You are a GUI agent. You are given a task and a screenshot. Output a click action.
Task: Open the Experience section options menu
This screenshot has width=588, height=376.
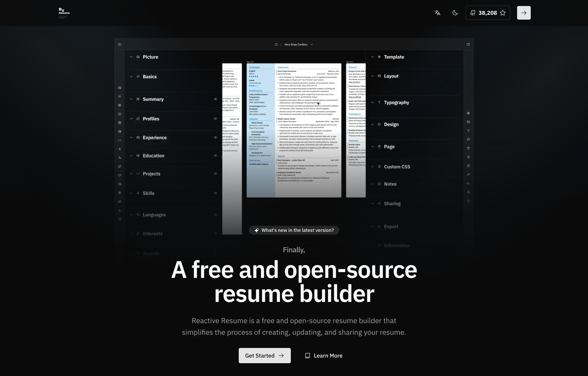[215, 138]
